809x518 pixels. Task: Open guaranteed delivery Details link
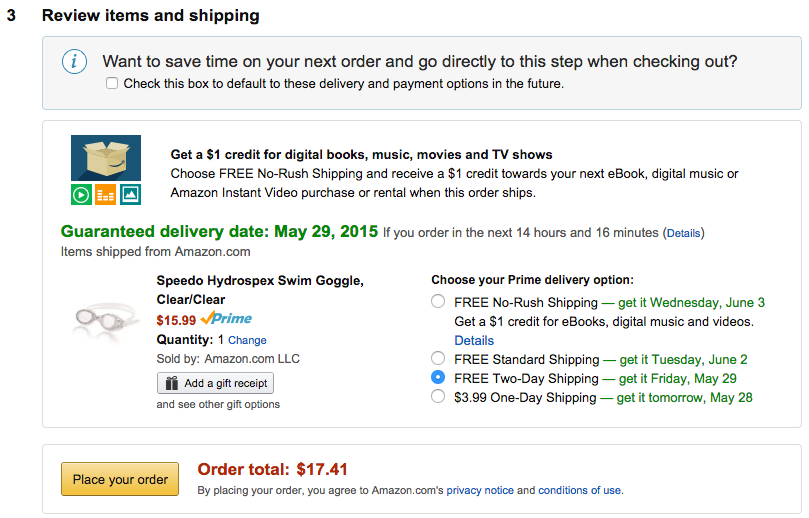(x=684, y=233)
